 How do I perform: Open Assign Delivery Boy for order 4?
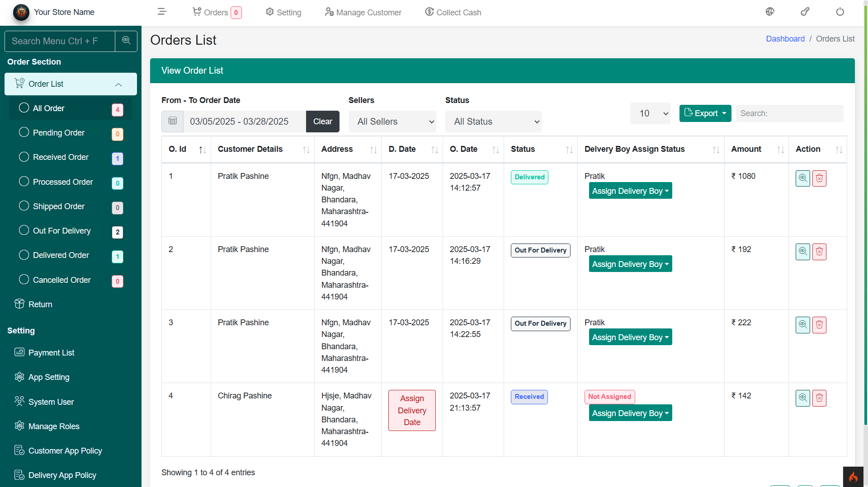[630, 413]
